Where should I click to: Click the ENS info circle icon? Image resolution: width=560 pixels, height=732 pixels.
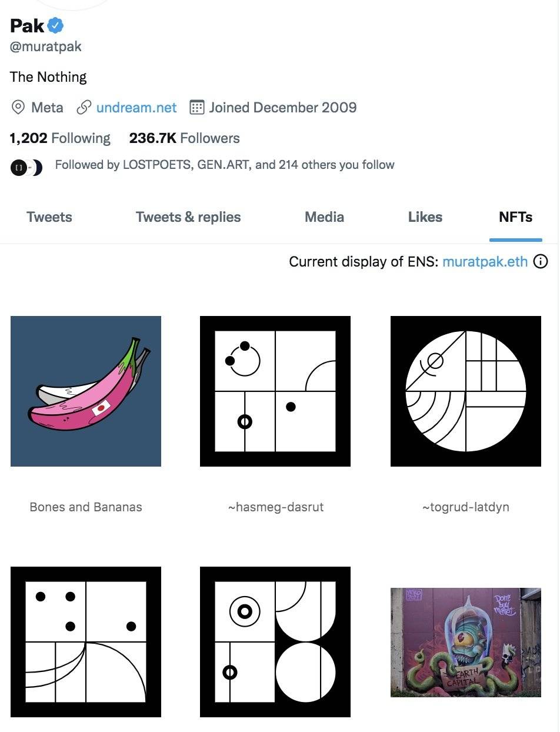pos(540,262)
